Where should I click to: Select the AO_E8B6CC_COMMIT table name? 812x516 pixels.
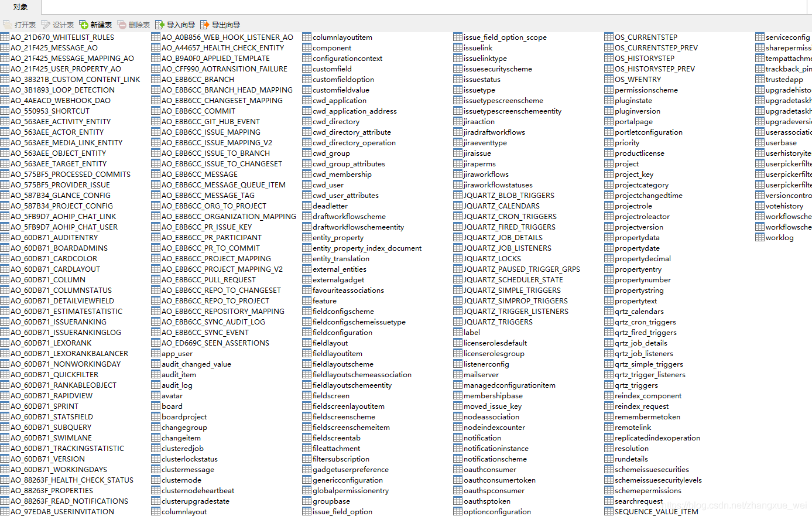point(198,111)
